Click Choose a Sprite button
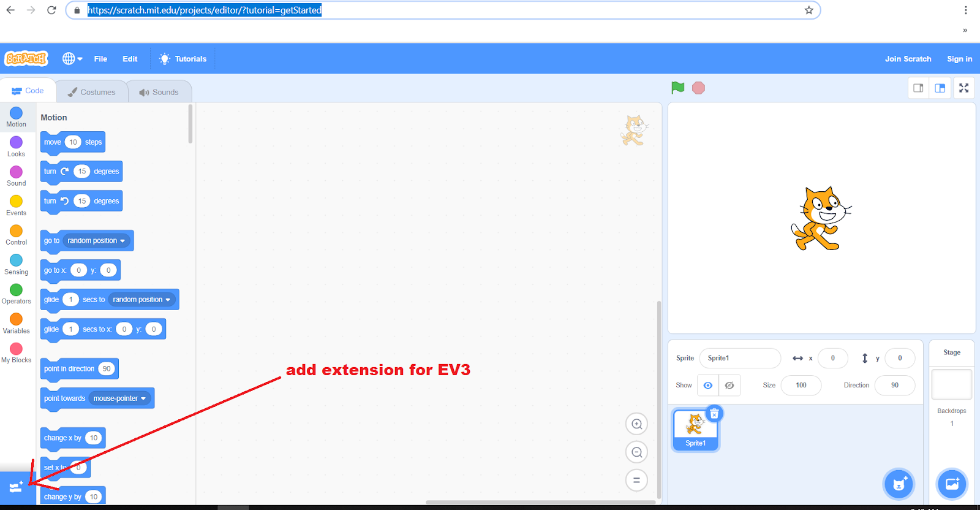This screenshot has height=510, width=980. pyautogui.click(x=899, y=484)
